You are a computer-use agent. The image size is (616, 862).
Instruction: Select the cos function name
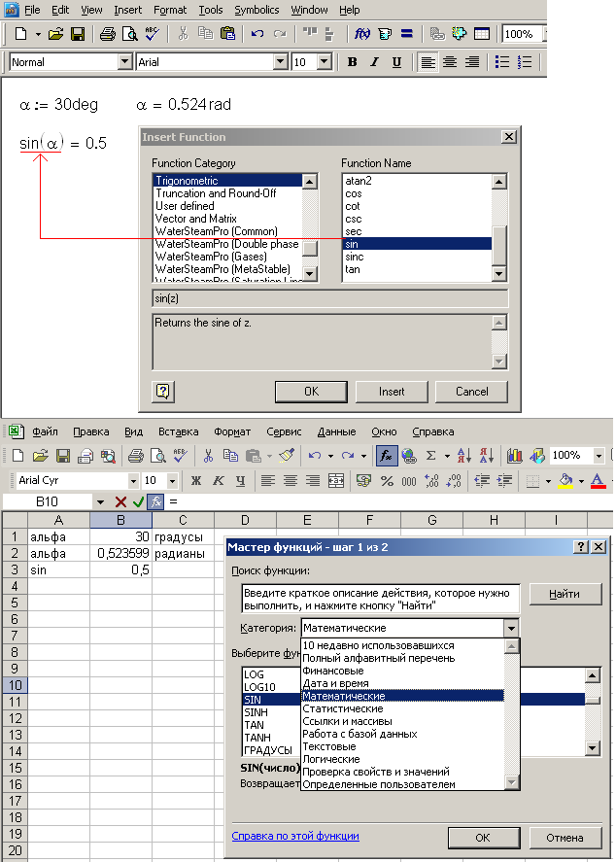417,193
